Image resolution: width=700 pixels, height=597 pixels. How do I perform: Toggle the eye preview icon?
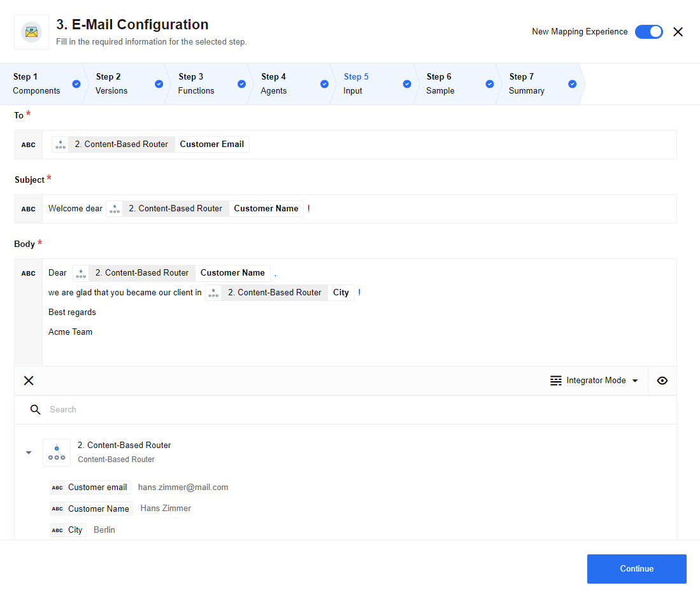pos(662,381)
